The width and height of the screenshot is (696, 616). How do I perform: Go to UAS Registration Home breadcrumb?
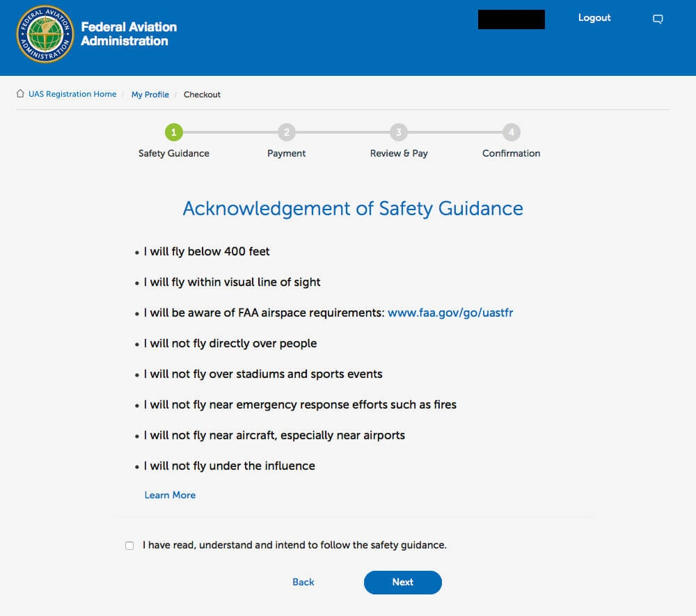coord(72,94)
